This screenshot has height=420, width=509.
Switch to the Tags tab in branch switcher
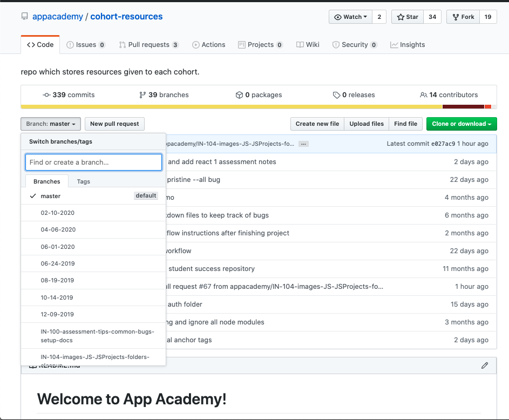click(x=84, y=181)
